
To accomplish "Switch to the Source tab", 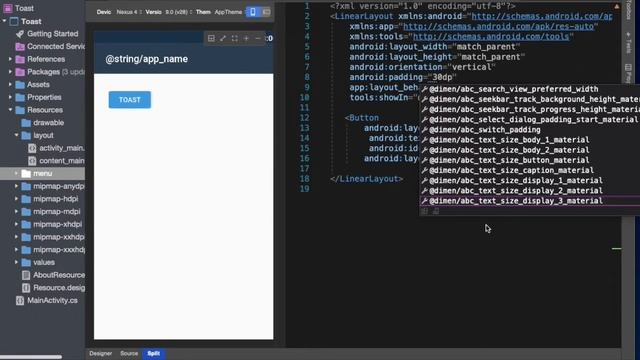I will coord(129,353).
